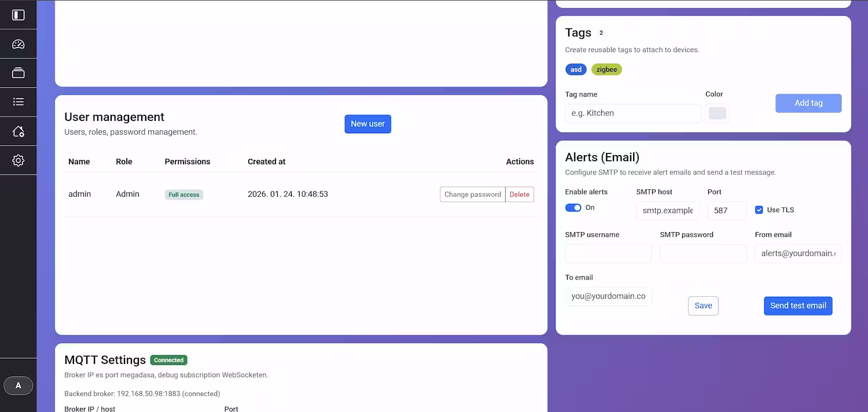Click the From email field

(x=799, y=253)
